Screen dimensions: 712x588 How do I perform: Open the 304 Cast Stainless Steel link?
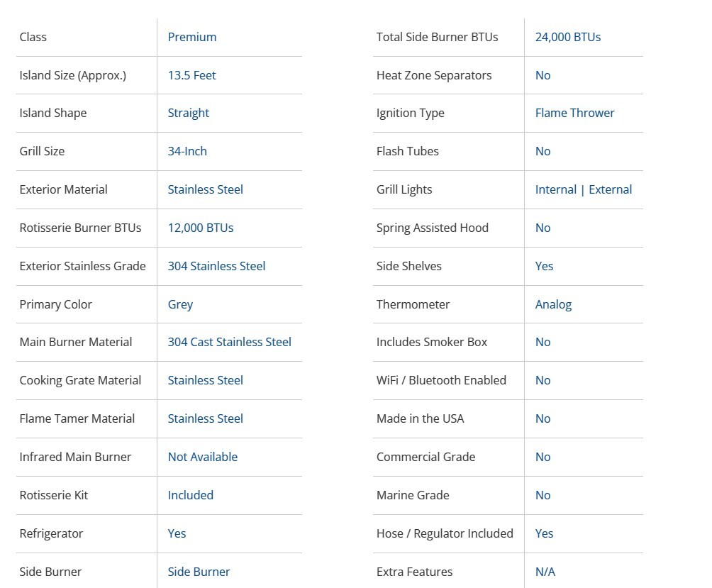click(229, 342)
